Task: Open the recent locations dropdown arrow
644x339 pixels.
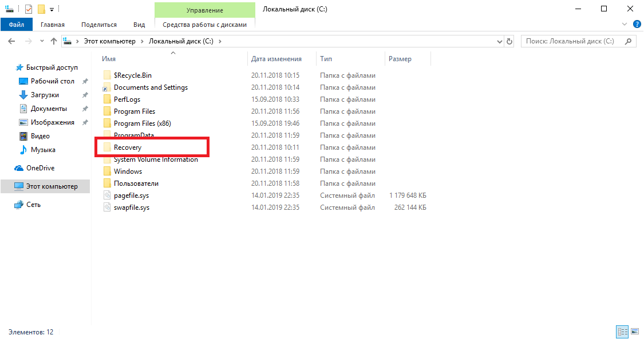Action: 42,41
